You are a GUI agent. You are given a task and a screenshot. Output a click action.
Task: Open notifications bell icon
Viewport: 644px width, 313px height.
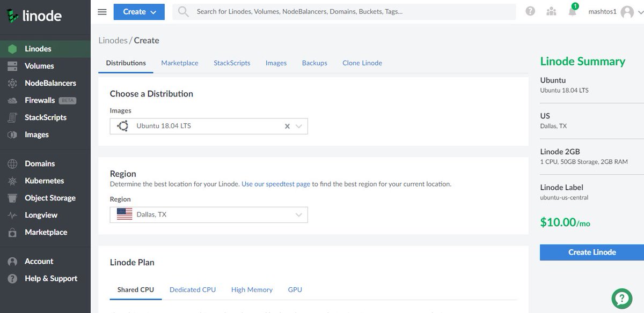(573, 11)
